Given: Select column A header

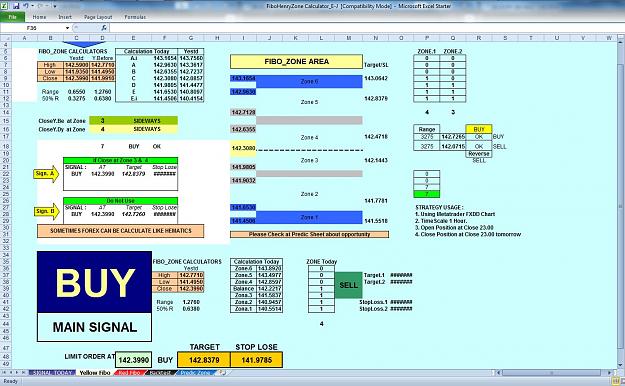Looking at the screenshot, I should [x=24, y=38].
